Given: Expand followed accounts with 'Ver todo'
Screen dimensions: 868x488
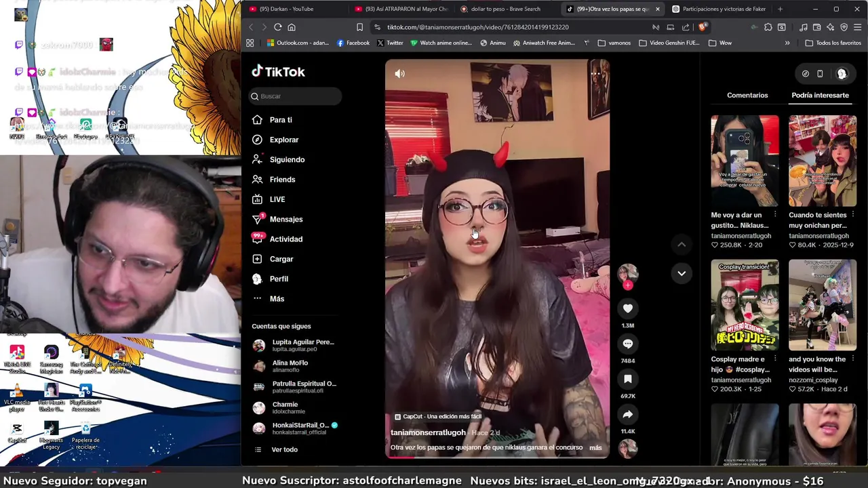Looking at the screenshot, I should pos(284,449).
